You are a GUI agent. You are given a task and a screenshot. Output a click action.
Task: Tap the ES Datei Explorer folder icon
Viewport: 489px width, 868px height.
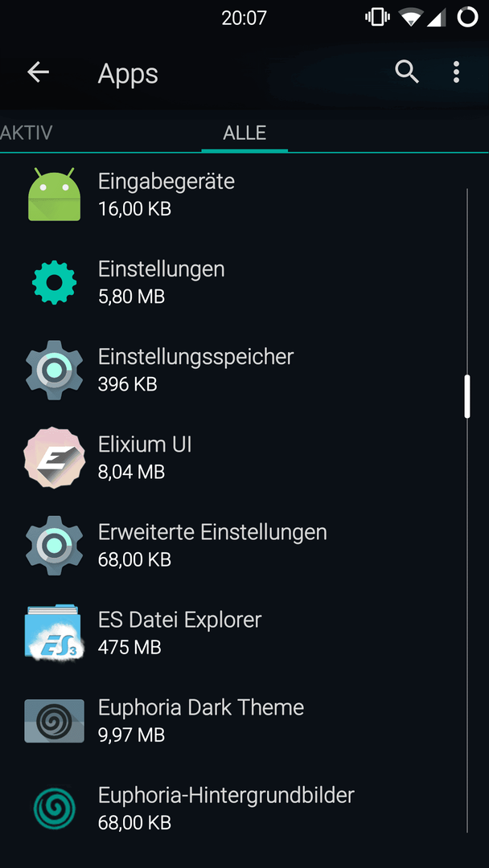[x=54, y=633]
